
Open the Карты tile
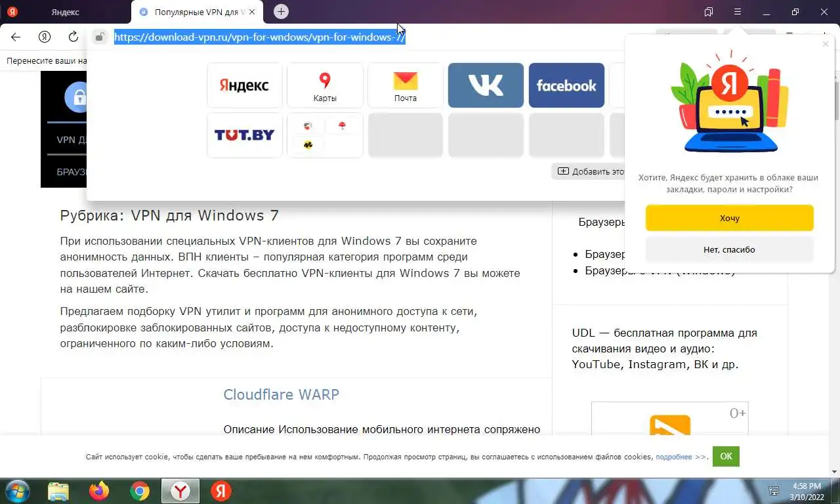click(325, 85)
